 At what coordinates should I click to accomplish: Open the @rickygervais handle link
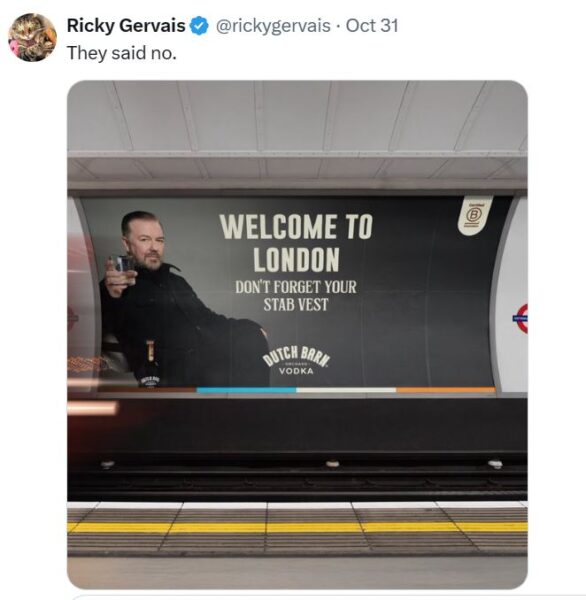[x=273, y=26]
